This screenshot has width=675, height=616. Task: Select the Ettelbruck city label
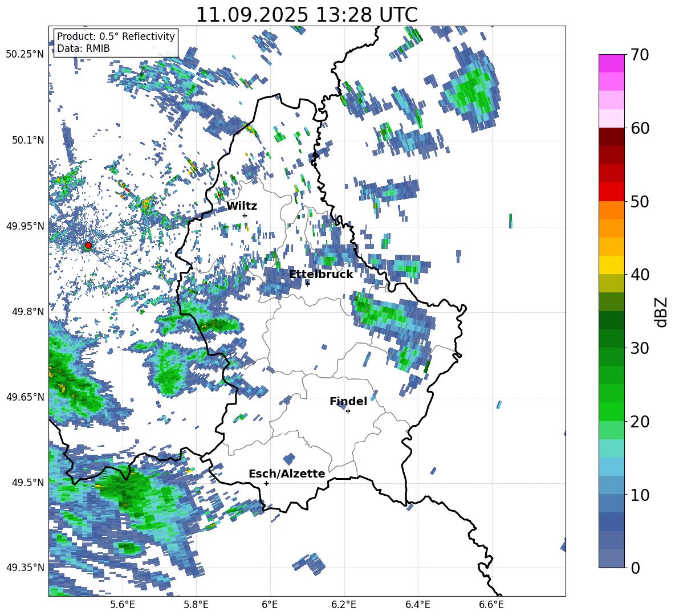(x=321, y=275)
